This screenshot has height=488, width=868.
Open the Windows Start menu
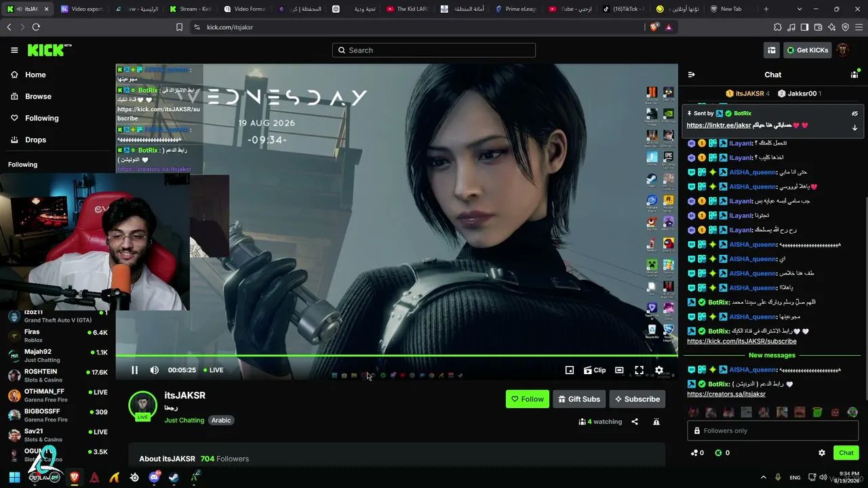click(x=14, y=477)
